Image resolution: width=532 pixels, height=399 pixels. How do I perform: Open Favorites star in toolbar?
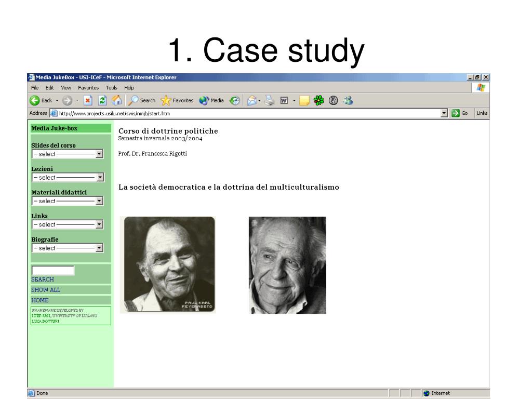pos(177,100)
